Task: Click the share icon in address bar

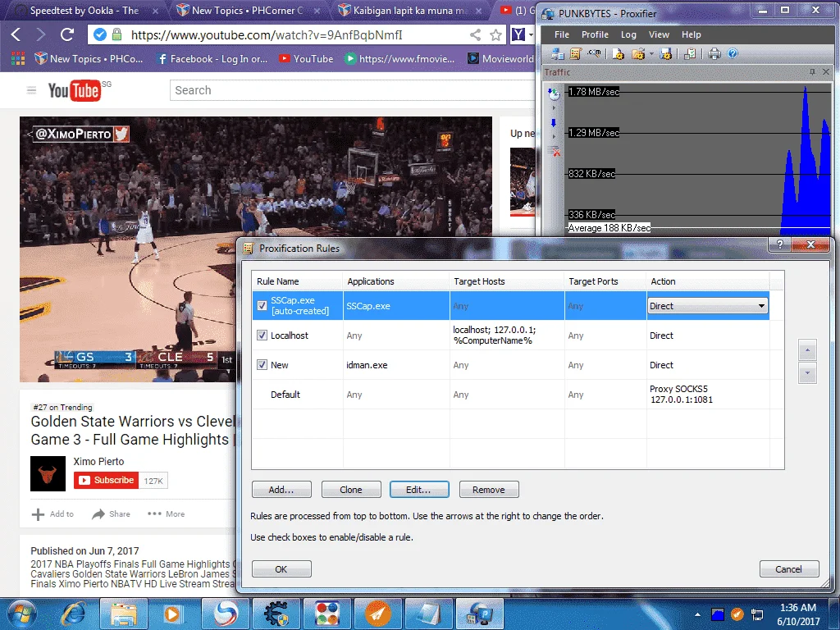Action: tap(475, 34)
